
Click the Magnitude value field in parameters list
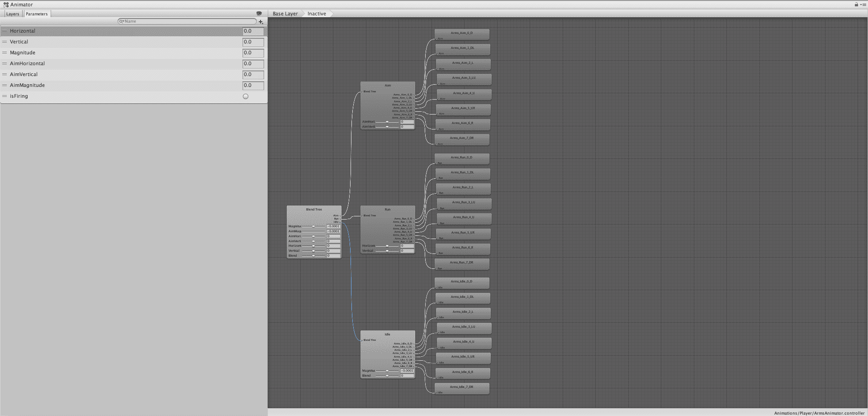[x=253, y=53]
